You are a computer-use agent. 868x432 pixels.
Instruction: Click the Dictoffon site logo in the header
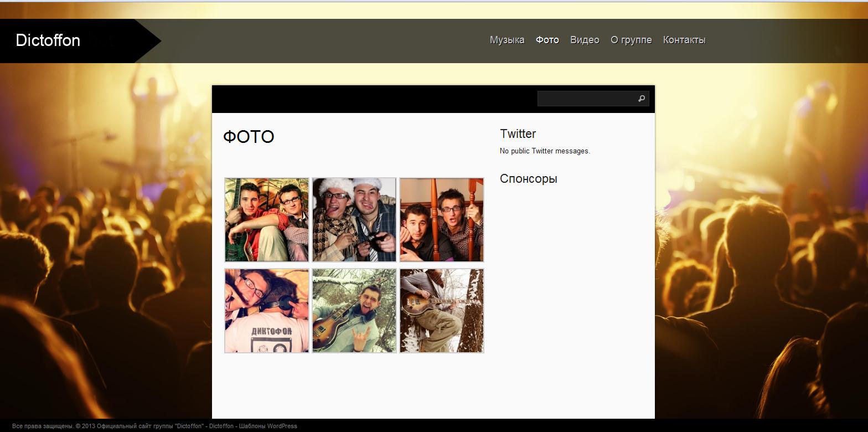[48, 40]
